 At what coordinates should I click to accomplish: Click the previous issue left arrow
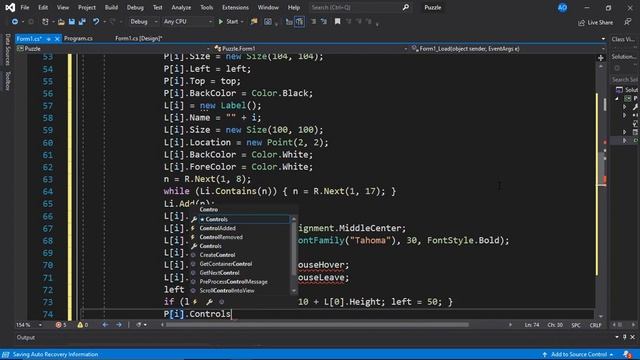105,325
